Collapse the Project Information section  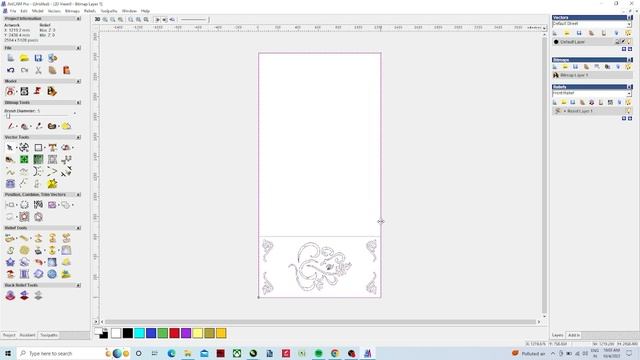pos(78,19)
